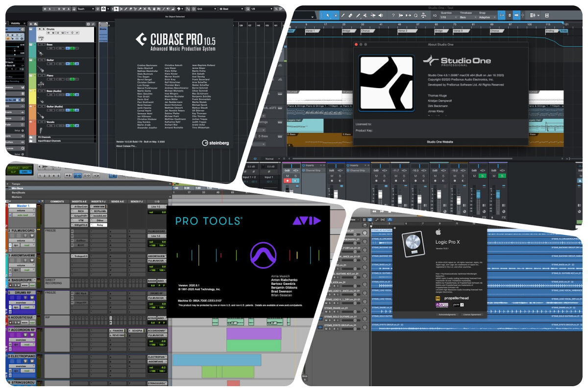
Task: Select the Range tool in Studio One toolbar
Action: click(x=335, y=15)
